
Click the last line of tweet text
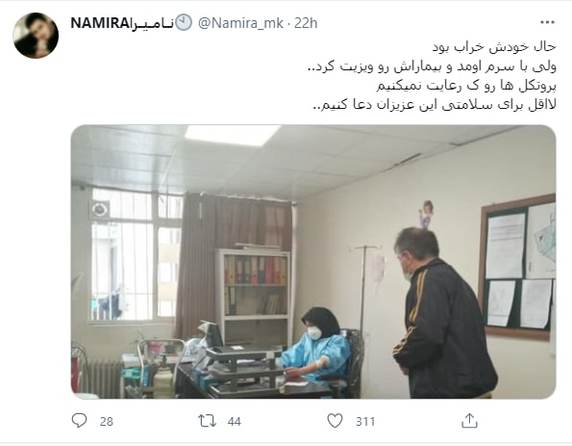434,105
